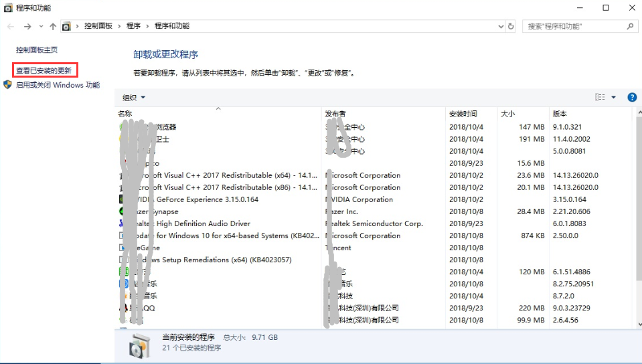This screenshot has height=364, width=642.
Task: Click the forward navigation arrow
Action: [x=27, y=26]
